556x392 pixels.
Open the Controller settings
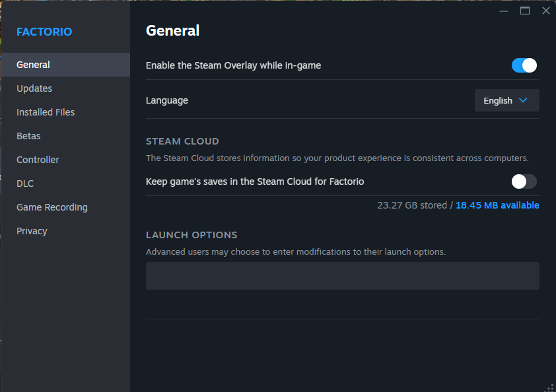coord(65,160)
